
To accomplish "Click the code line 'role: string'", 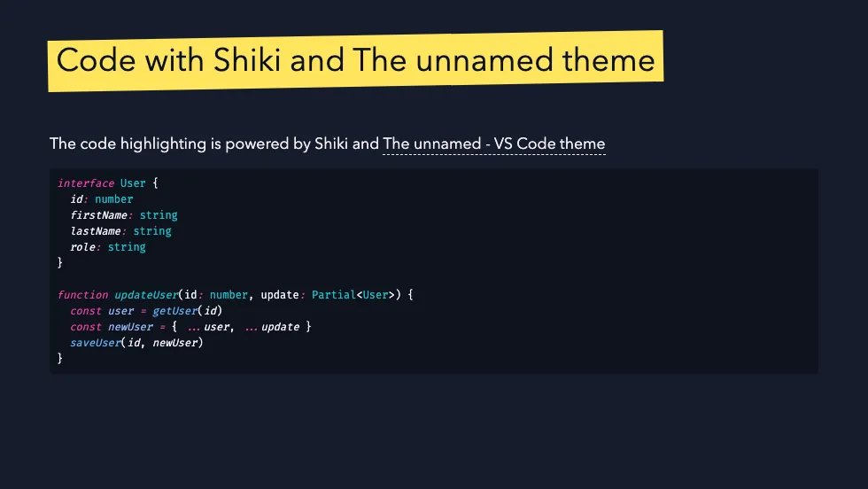I will (x=108, y=247).
